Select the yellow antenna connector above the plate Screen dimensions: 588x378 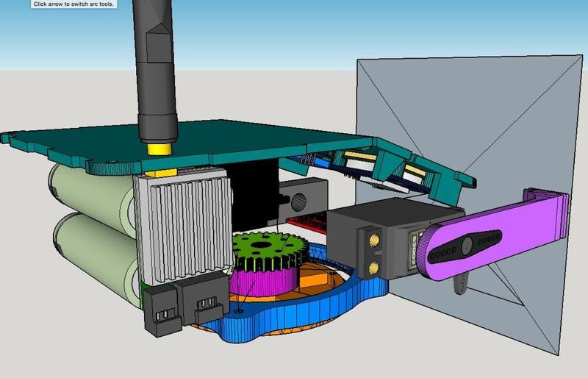[159, 149]
